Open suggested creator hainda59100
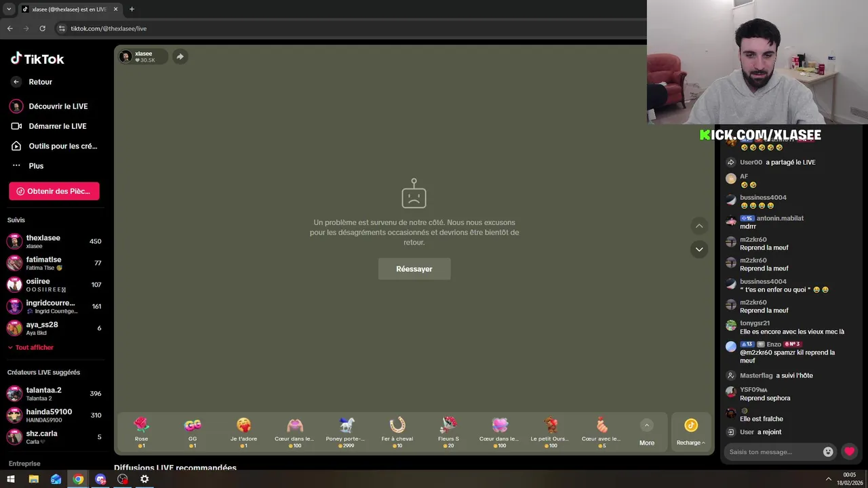Screen dimensions: 868x488 pos(54,415)
